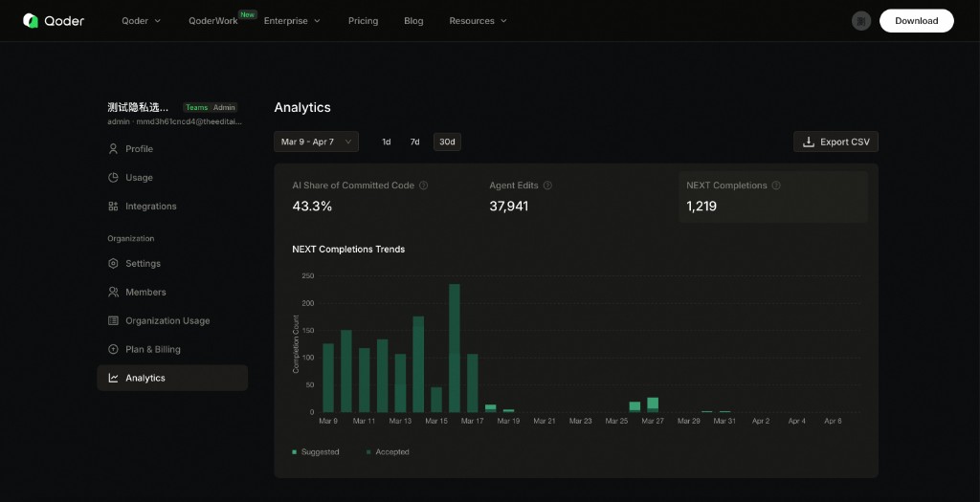Click the Admin badge

click(x=224, y=107)
